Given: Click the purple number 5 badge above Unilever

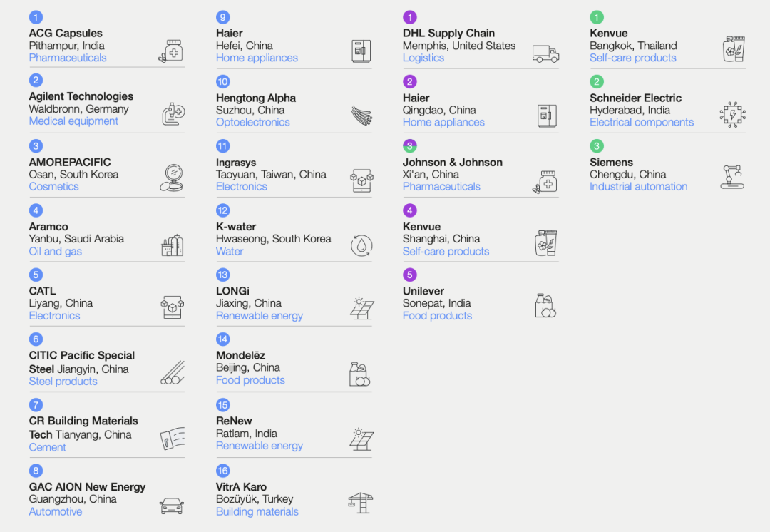Looking at the screenshot, I should pyautogui.click(x=409, y=275).
